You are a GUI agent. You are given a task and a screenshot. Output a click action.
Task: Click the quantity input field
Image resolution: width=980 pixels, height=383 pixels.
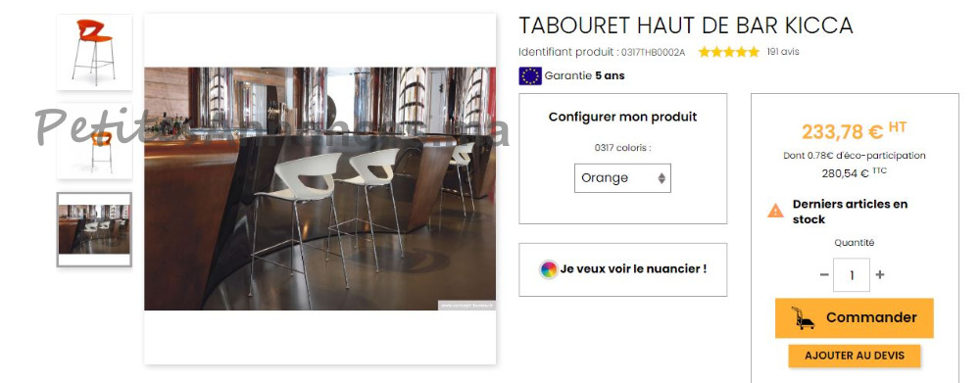click(x=852, y=274)
